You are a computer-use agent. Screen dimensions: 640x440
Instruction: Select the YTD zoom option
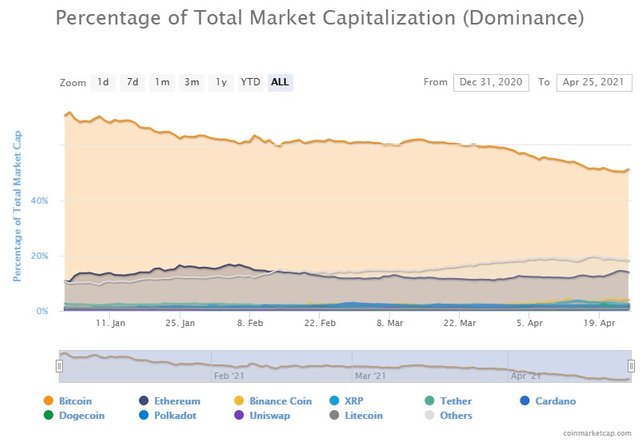pyautogui.click(x=250, y=82)
